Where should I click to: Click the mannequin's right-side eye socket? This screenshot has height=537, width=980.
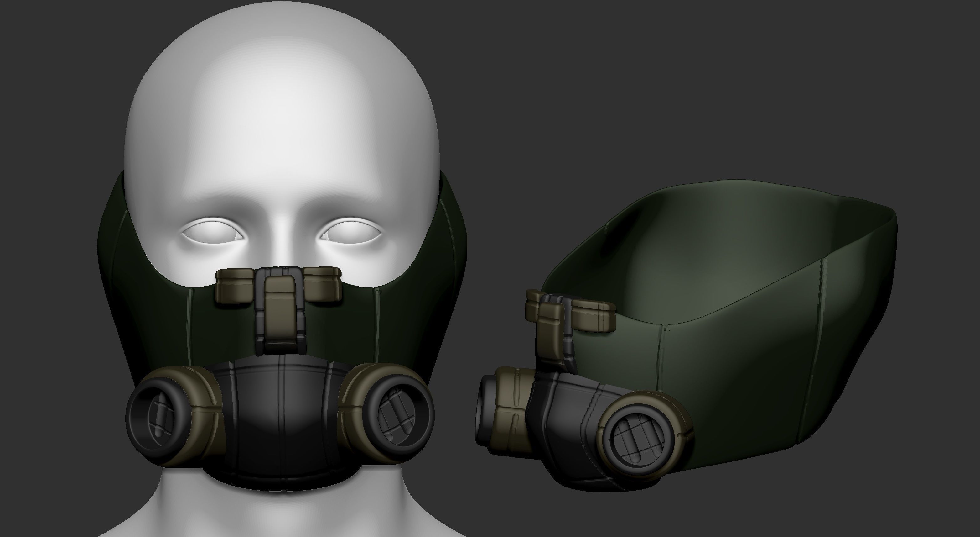click(350, 231)
